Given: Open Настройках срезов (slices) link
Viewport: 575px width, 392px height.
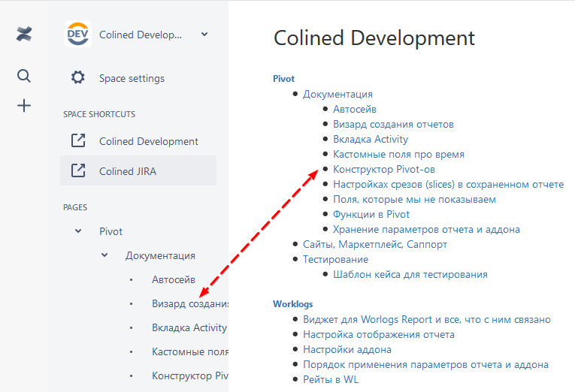Looking at the screenshot, I should (x=448, y=184).
